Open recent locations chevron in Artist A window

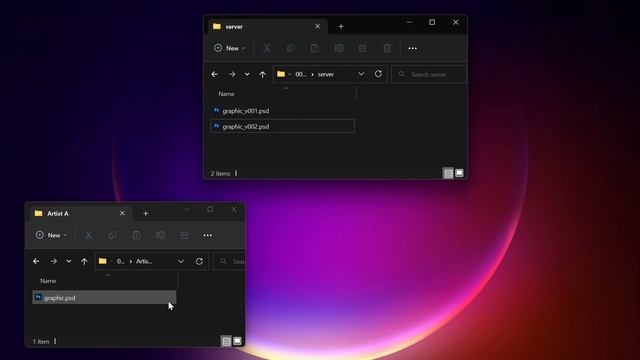click(x=69, y=261)
